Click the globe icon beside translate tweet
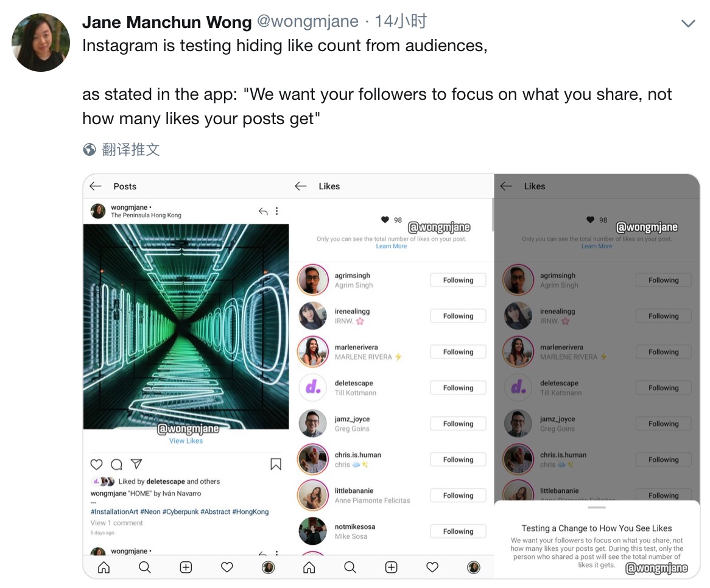The image size is (710, 588). pyautogui.click(x=90, y=150)
